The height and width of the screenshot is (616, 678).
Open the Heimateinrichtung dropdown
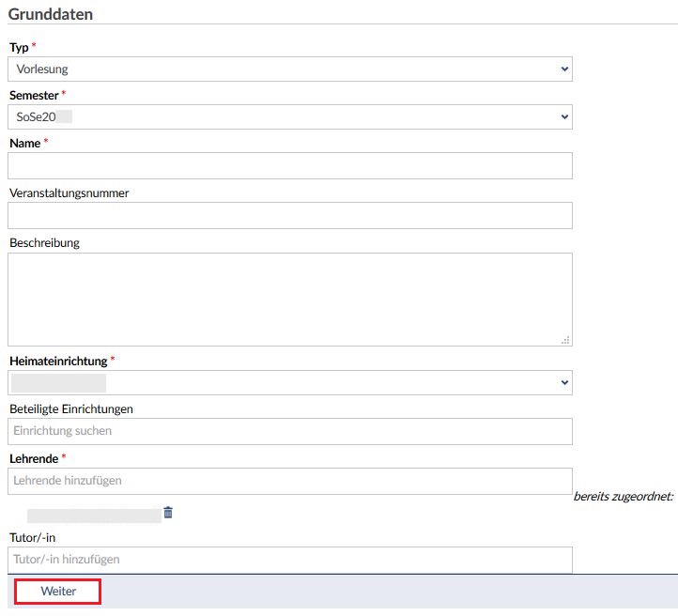pos(289,382)
